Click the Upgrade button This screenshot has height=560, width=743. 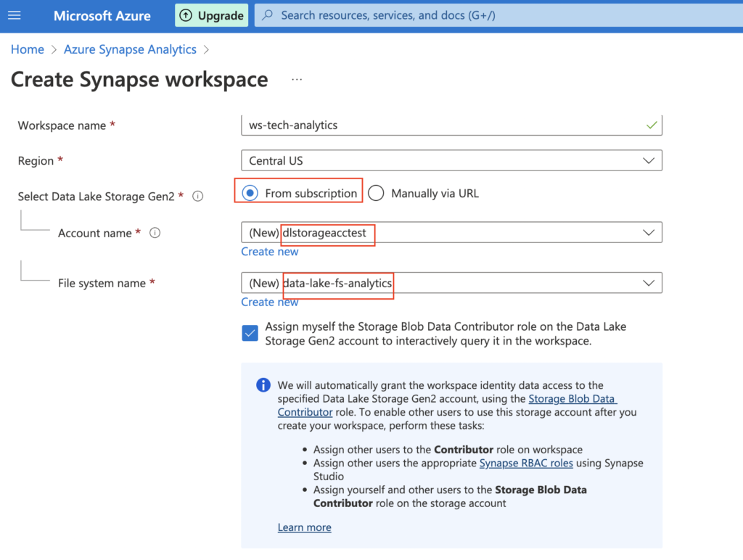pyautogui.click(x=211, y=15)
